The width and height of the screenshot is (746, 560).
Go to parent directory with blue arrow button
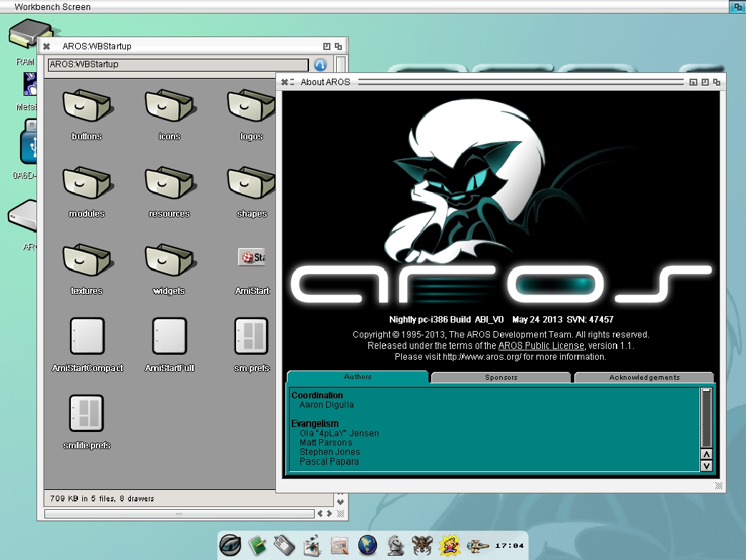pos(320,64)
